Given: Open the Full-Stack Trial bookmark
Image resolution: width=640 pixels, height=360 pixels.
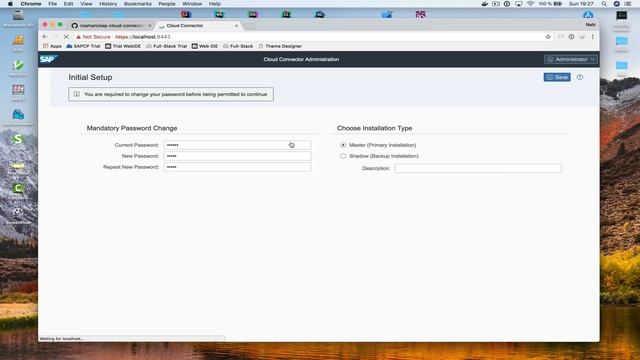Looking at the screenshot, I should (166, 46).
